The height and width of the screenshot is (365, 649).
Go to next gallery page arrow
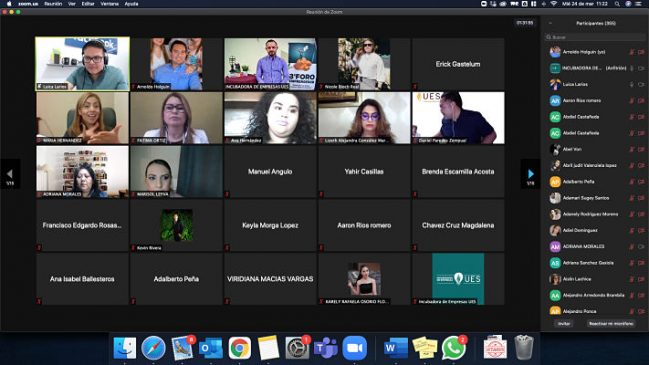530,174
